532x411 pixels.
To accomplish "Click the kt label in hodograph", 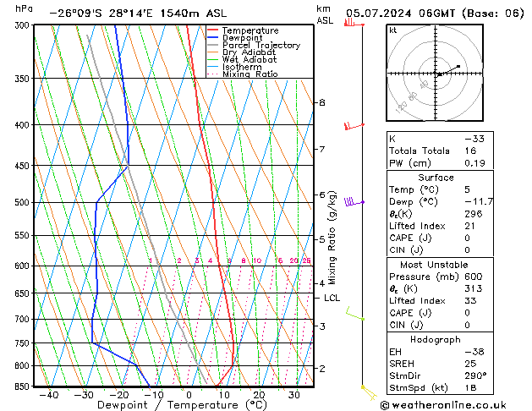I will pos(393,30).
